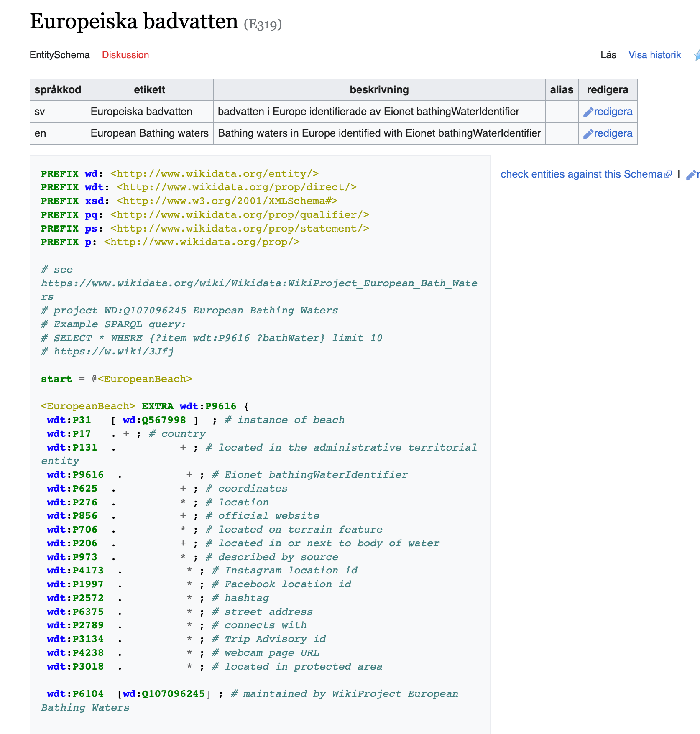
Task: Click the (E319) schema identifier
Action: [263, 24]
